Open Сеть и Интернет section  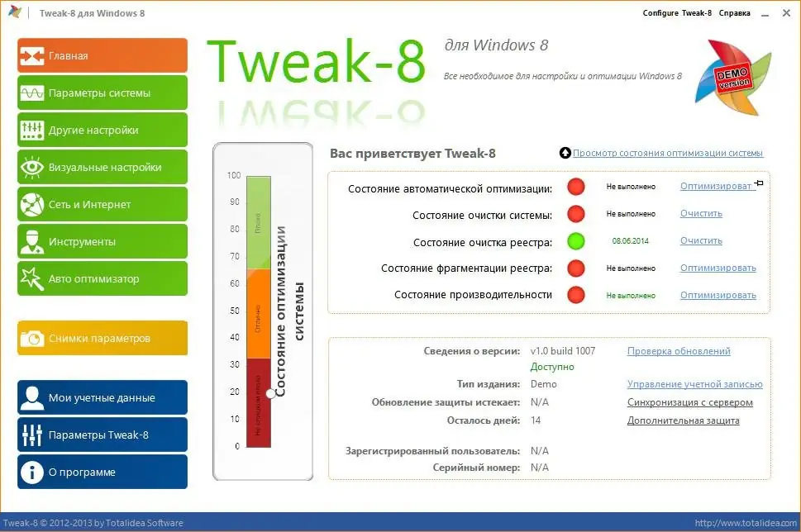point(103,204)
